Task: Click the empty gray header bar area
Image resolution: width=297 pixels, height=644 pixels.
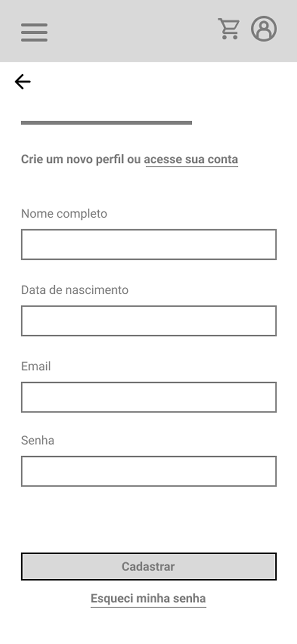Action: click(x=132, y=31)
